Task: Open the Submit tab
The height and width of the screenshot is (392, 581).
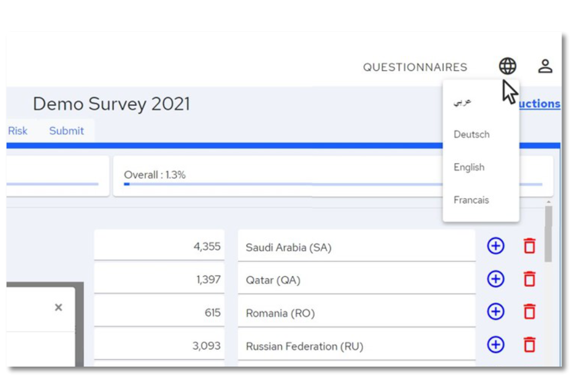Action: pyautogui.click(x=66, y=131)
